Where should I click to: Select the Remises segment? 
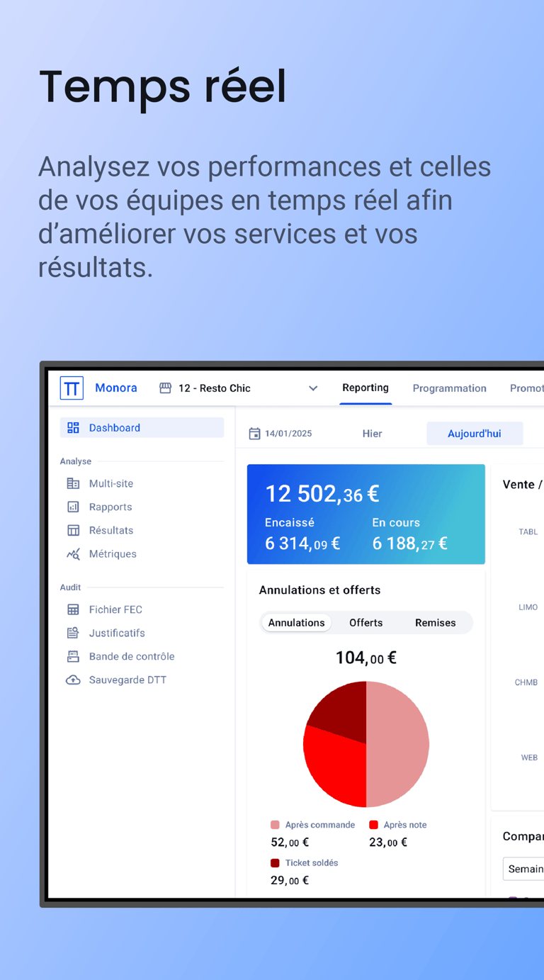[x=435, y=623]
